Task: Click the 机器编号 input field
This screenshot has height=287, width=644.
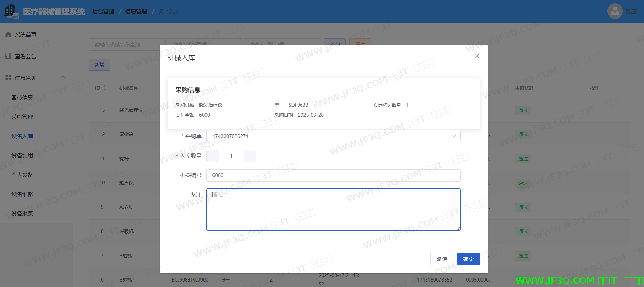Action: (x=333, y=175)
